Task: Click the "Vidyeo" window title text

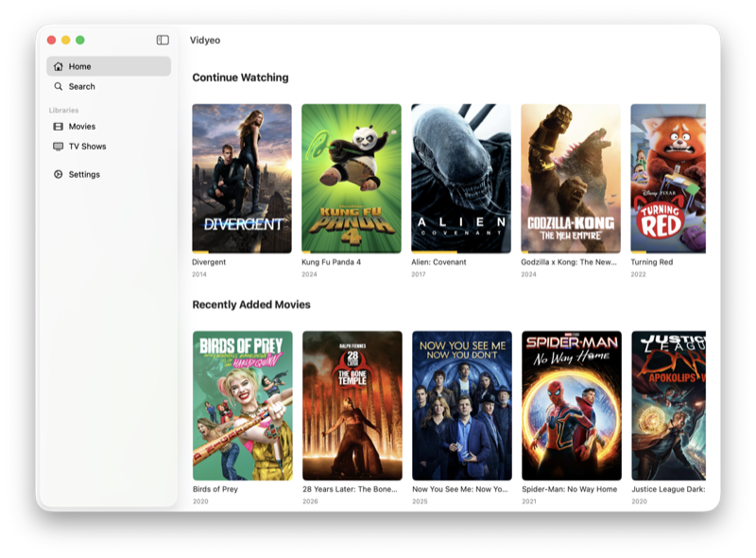Action: [x=205, y=40]
